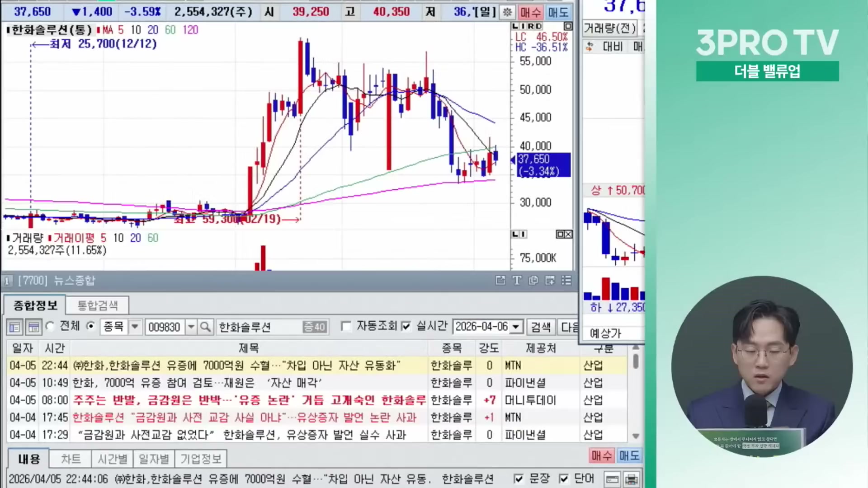Open the 일자별 tab

(x=154, y=459)
